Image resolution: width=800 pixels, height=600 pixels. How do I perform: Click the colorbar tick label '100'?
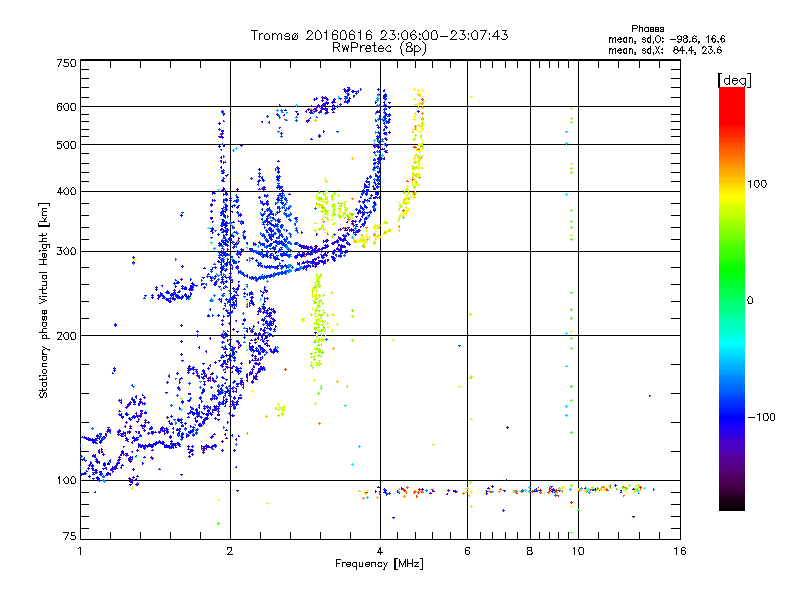click(757, 184)
